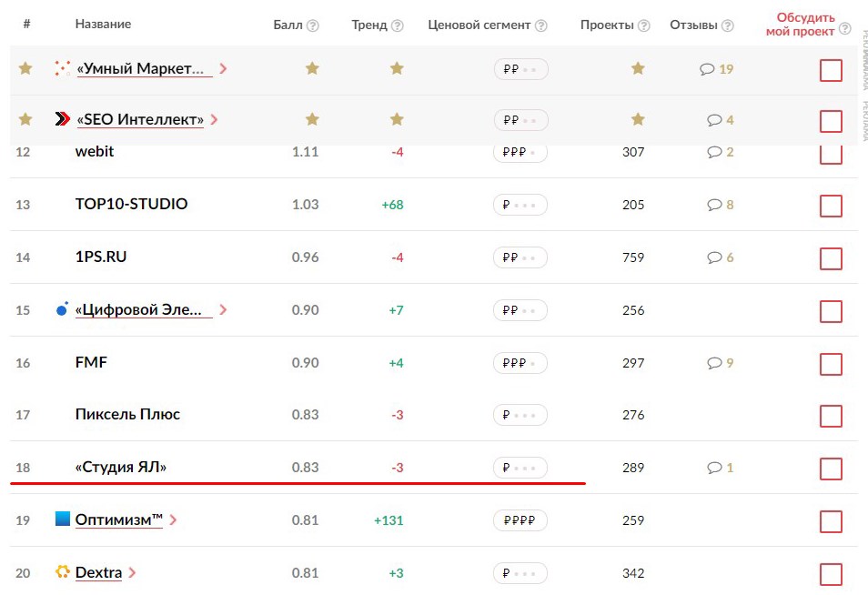Click rank star of SEO Интеллект row

25,119
